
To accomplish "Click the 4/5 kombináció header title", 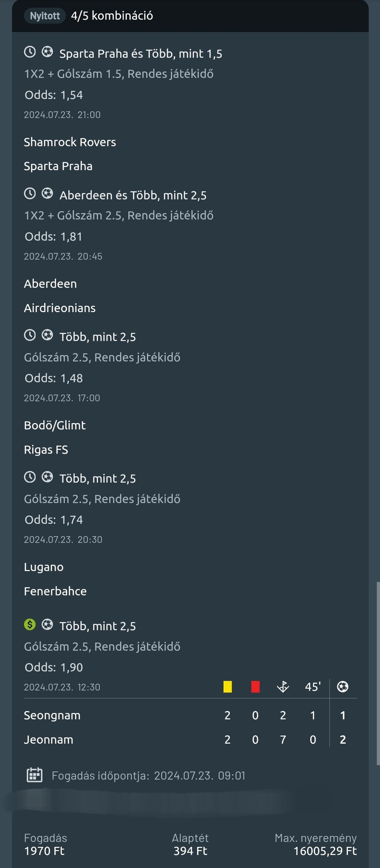I will 112,16.
